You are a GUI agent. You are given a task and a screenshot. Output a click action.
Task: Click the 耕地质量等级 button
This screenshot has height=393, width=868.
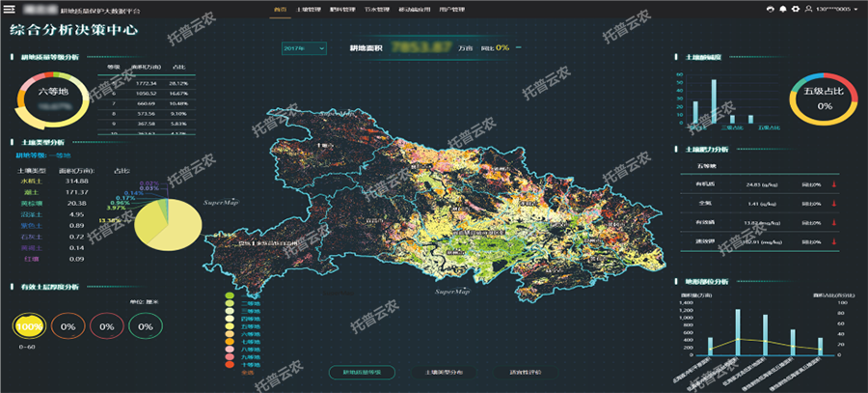point(362,371)
